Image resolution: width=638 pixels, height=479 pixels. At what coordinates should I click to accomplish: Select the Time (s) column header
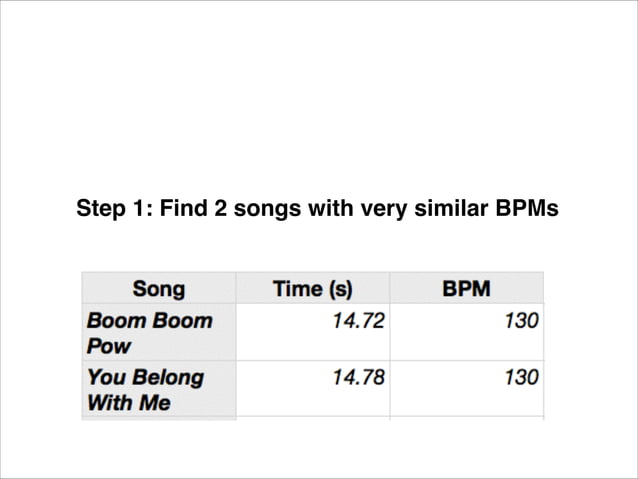[312, 289]
